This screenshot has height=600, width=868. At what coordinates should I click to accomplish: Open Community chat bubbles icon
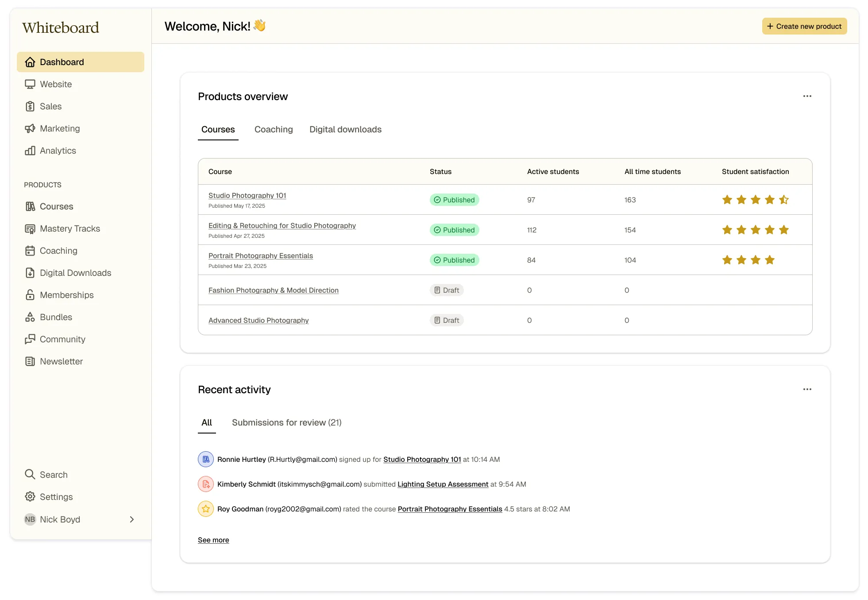click(30, 339)
